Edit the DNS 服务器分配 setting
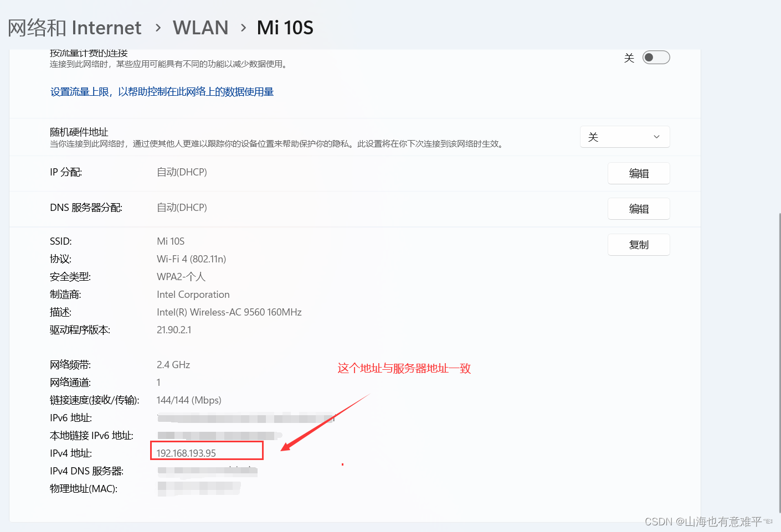This screenshot has width=781, height=532. tap(639, 209)
